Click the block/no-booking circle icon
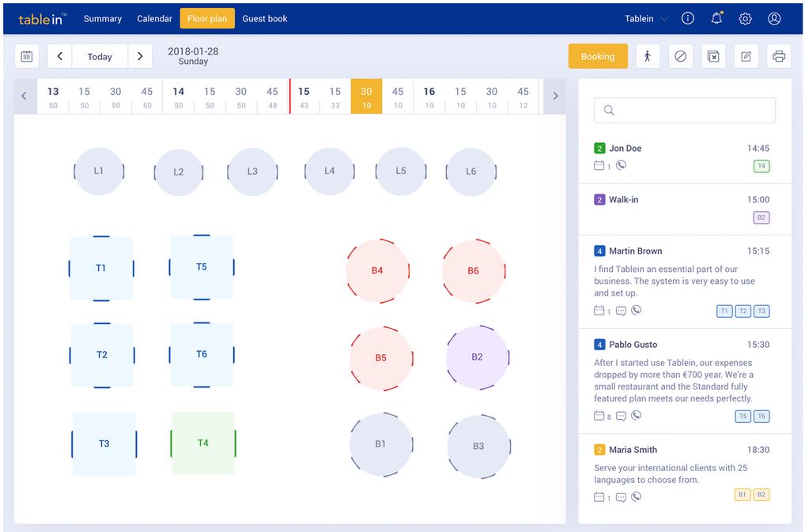 pos(681,56)
